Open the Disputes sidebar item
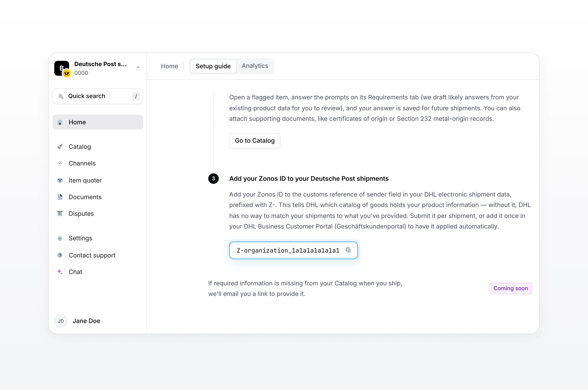This screenshot has width=588, height=390. pyautogui.click(x=98, y=214)
